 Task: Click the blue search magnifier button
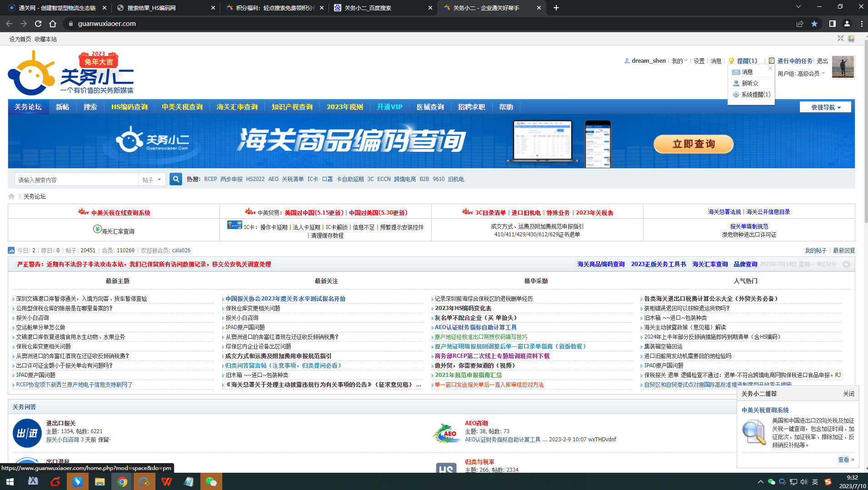point(175,179)
